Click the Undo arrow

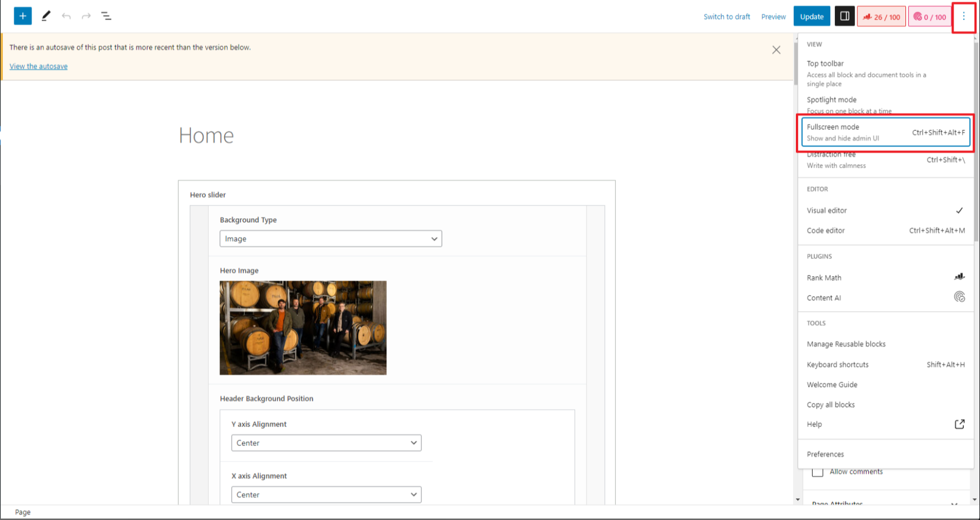[67, 16]
